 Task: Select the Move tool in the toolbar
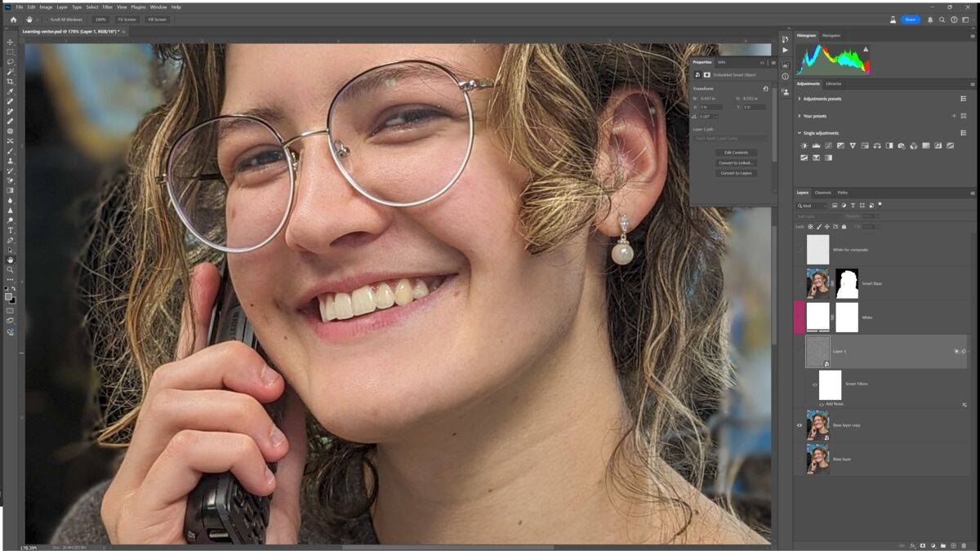11,42
